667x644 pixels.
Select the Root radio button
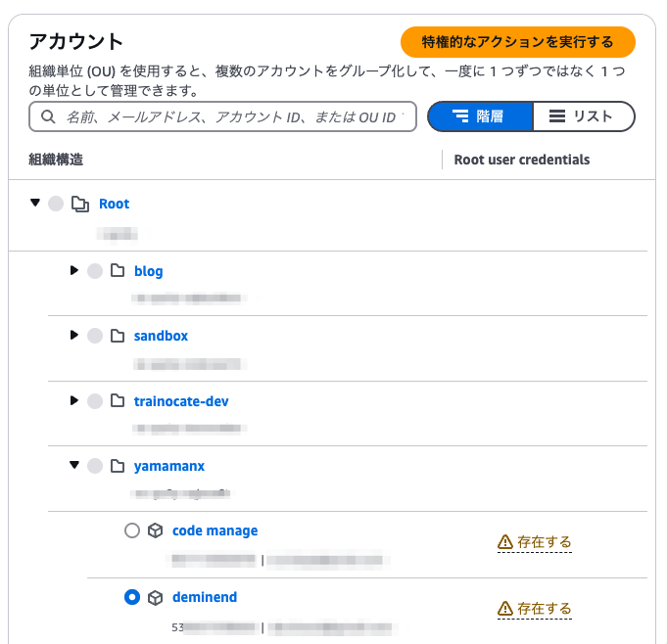click(56, 204)
